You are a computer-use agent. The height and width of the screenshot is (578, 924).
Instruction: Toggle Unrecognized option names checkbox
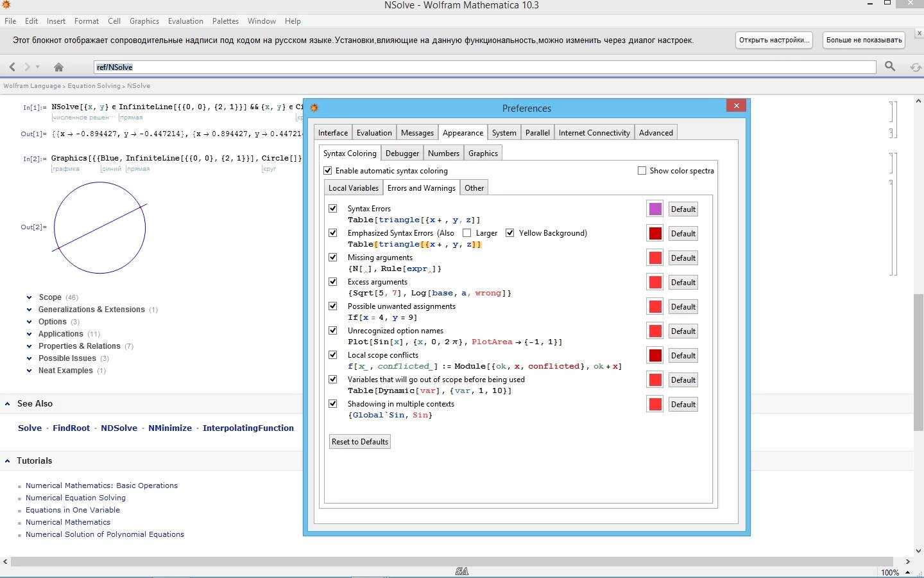[333, 331]
